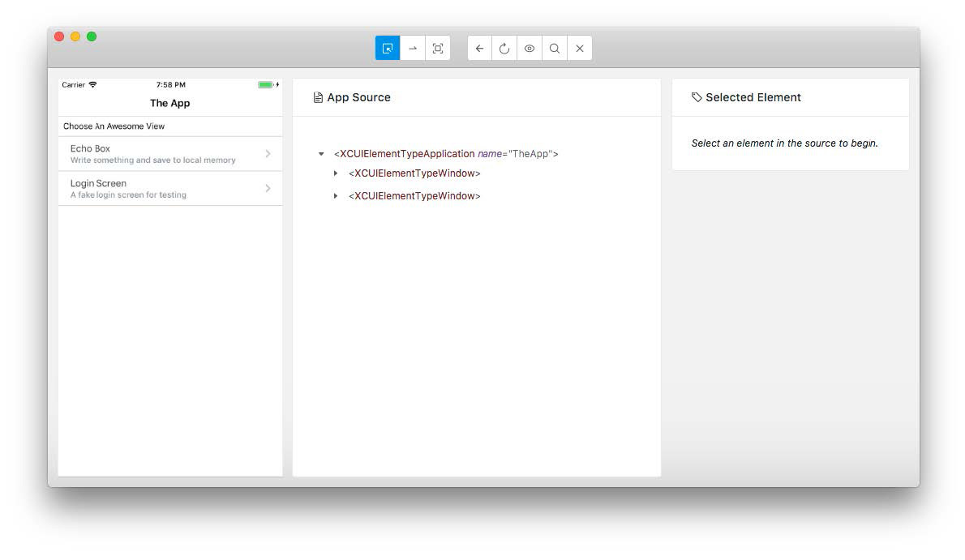Collapse the XCUIElementTypeApplication tree node

pyautogui.click(x=321, y=154)
